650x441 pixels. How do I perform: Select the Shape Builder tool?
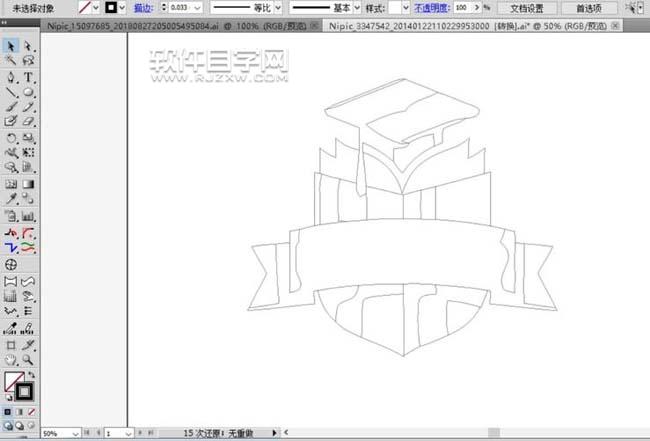pyautogui.click(x=11, y=167)
